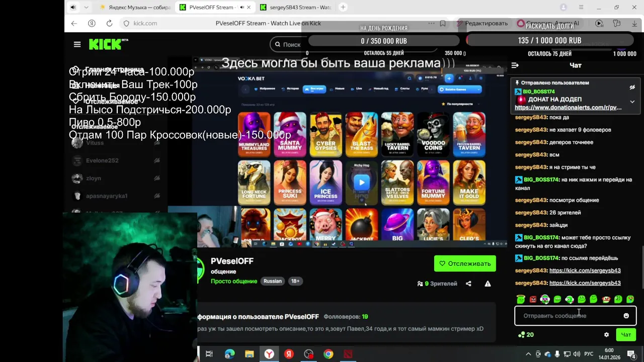Click the Russian language tag
Screen dimensions: 644x362
(x=273, y=281)
